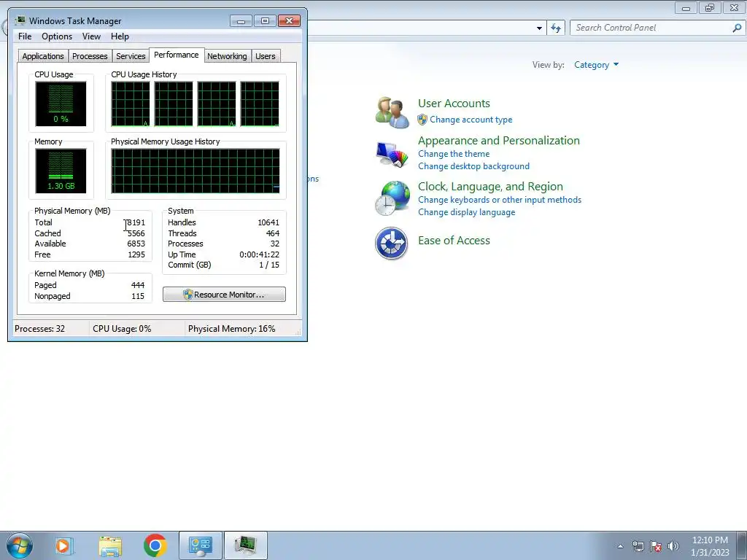747x560 pixels.
Task: Open the Options menu in Task Manager
Action: tap(57, 36)
